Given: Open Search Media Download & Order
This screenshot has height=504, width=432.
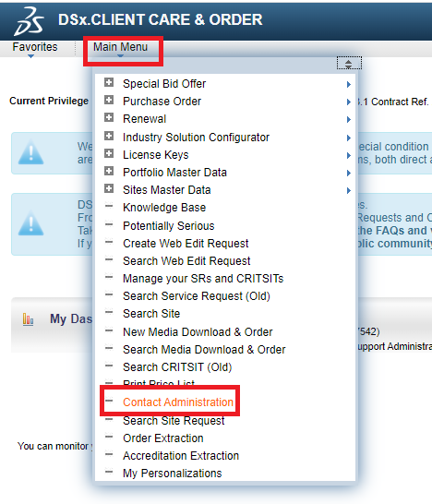Looking at the screenshot, I should (x=204, y=350).
